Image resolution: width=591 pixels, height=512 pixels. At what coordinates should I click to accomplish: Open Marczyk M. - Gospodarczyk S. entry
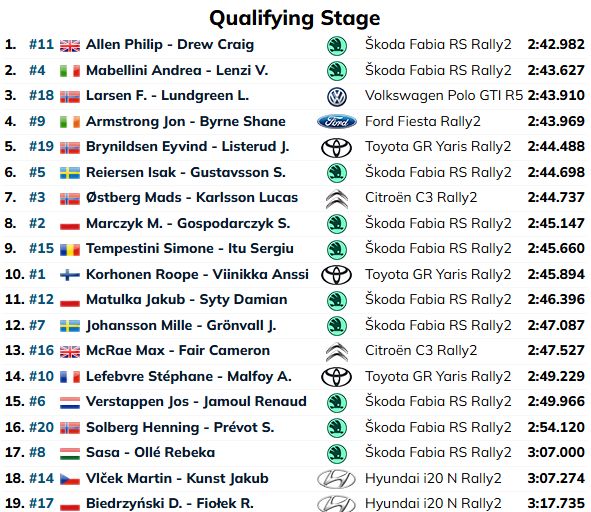pyautogui.click(x=188, y=224)
